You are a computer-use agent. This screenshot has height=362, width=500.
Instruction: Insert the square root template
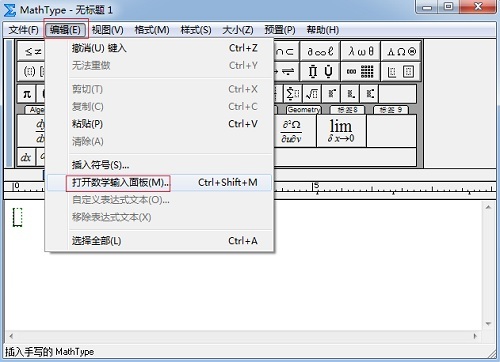click(x=312, y=94)
